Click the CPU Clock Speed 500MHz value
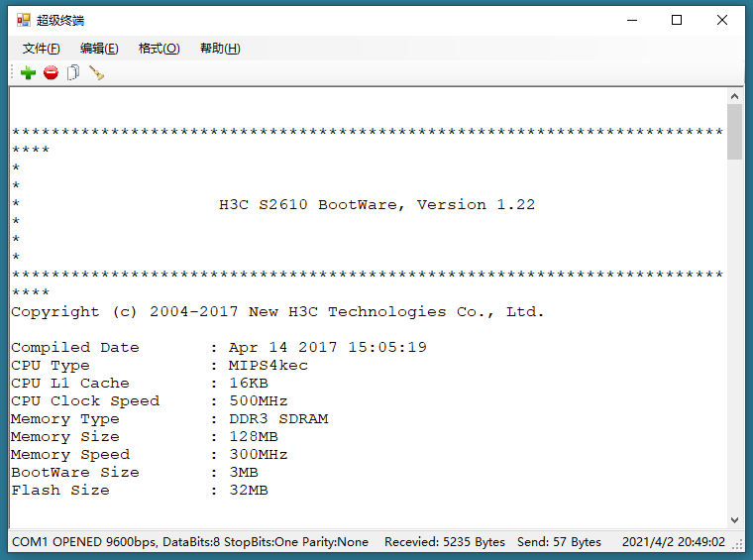 (x=259, y=401)
